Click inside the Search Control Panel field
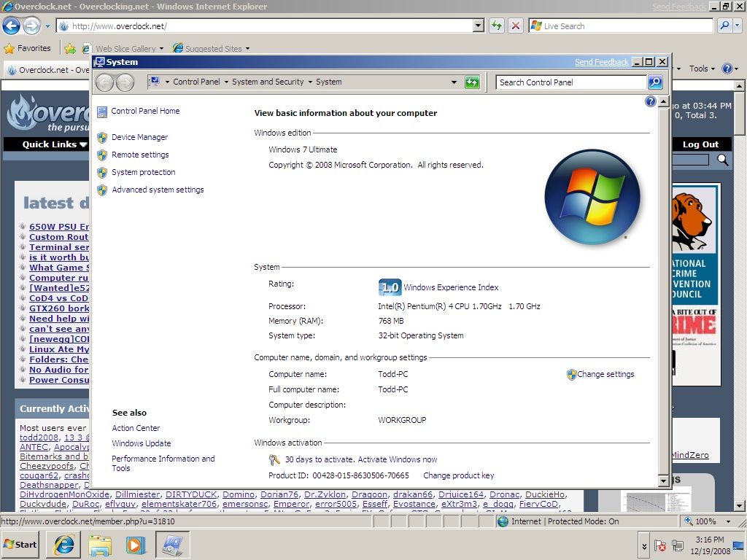 click(569, 82)
